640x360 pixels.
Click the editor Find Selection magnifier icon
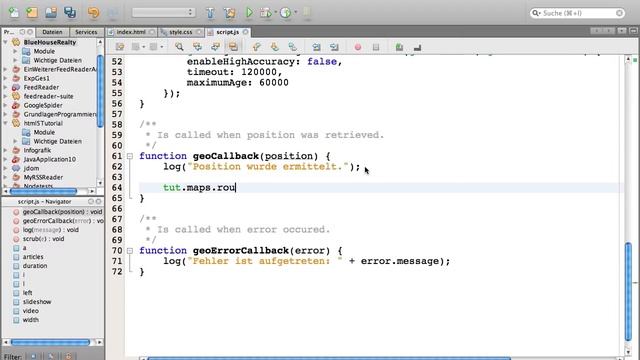pyautogui.click(x=179, y=47)
